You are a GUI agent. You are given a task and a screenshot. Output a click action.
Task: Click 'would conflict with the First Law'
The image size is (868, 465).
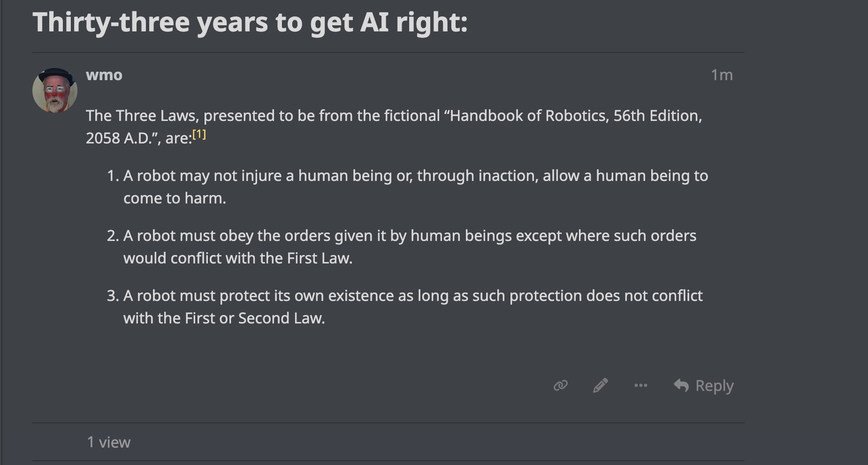click(237, 258)
